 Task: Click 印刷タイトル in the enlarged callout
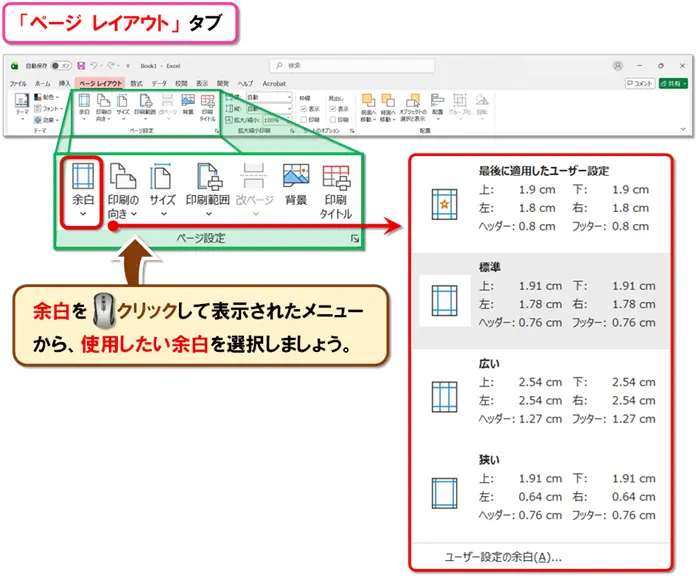coord(336,191)
